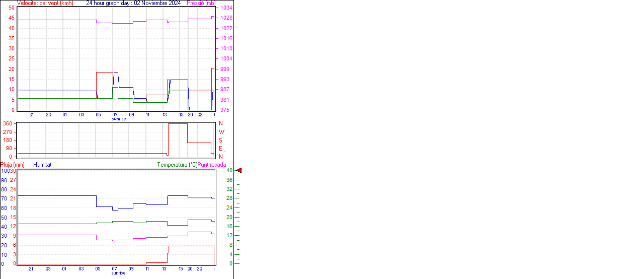
Task: Click "sunrise" label under the bottom graph
Action: pyautogui.click(x=119, y=273)
